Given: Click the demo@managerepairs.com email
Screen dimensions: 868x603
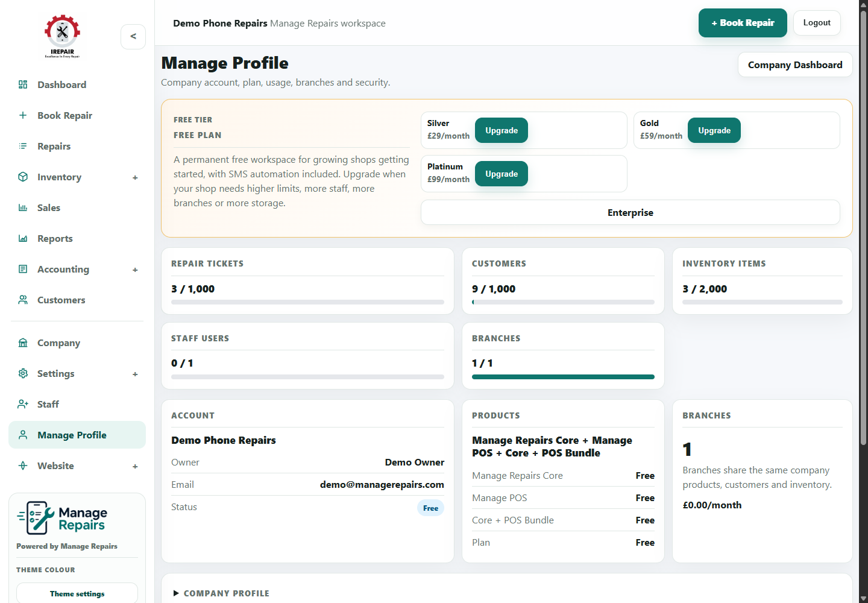Looking at the screenshot, I should tap(382, 485).
